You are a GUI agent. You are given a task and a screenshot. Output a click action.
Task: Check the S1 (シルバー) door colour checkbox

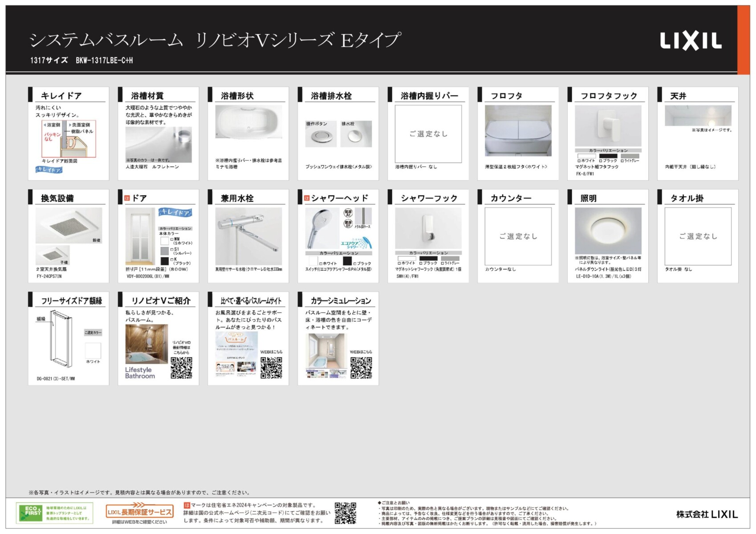pos(172,250)
